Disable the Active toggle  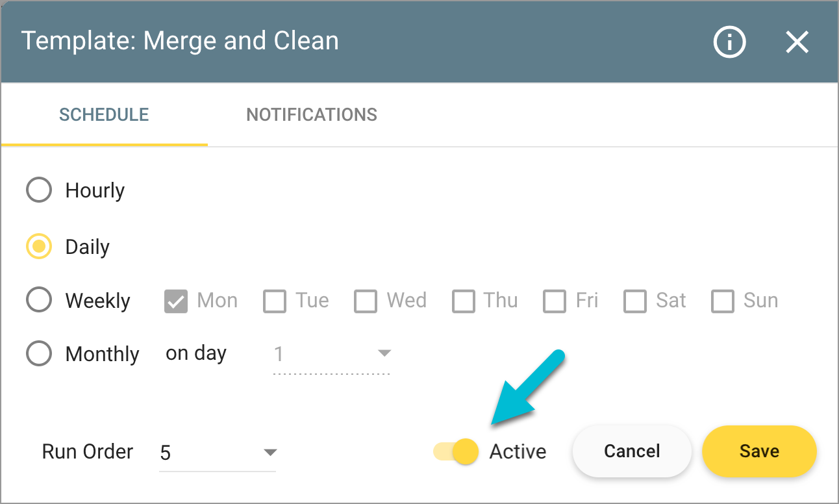coord(454,451)
